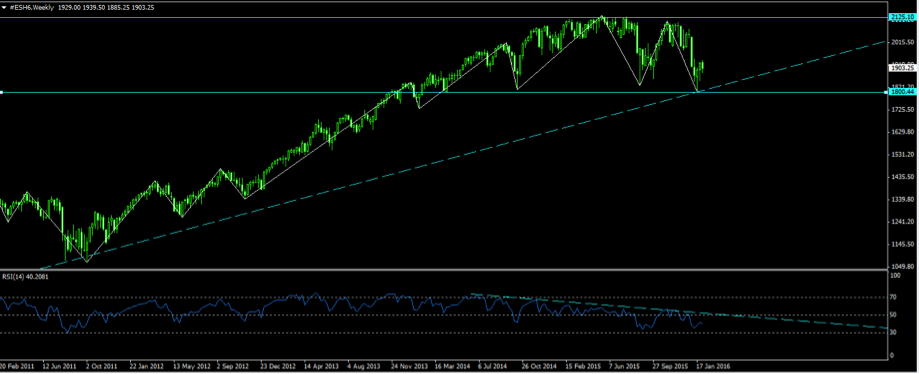Select the 2 Sep 2012 date label
The height and width of the screenshot is (374, 919).
233,365
